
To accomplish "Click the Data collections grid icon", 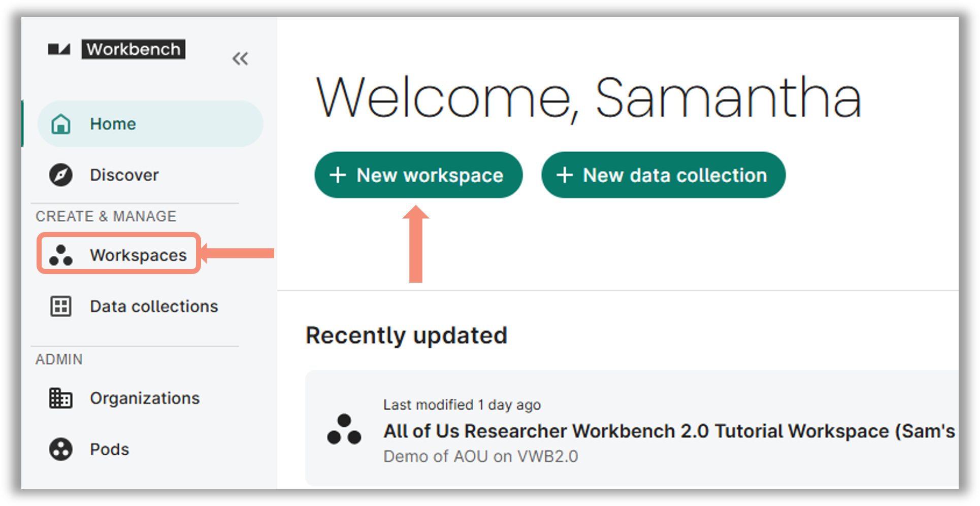I will [x=61, y=307].
